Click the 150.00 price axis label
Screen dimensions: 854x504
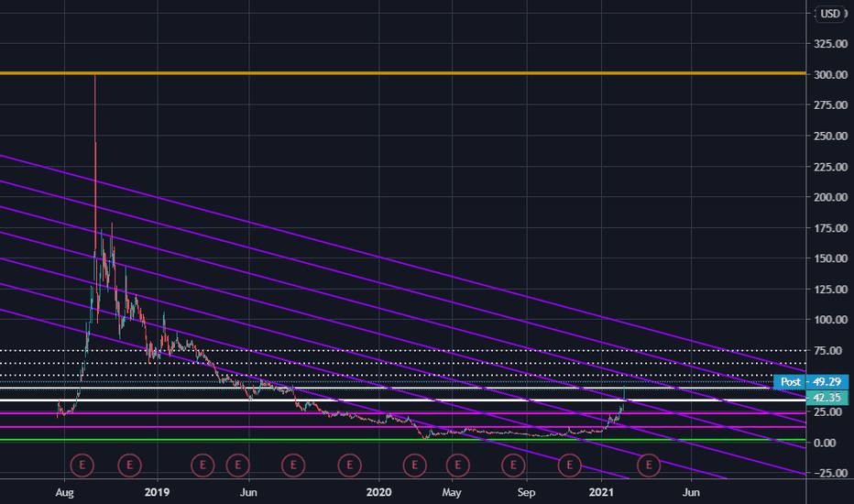click(x=830, y=258)
